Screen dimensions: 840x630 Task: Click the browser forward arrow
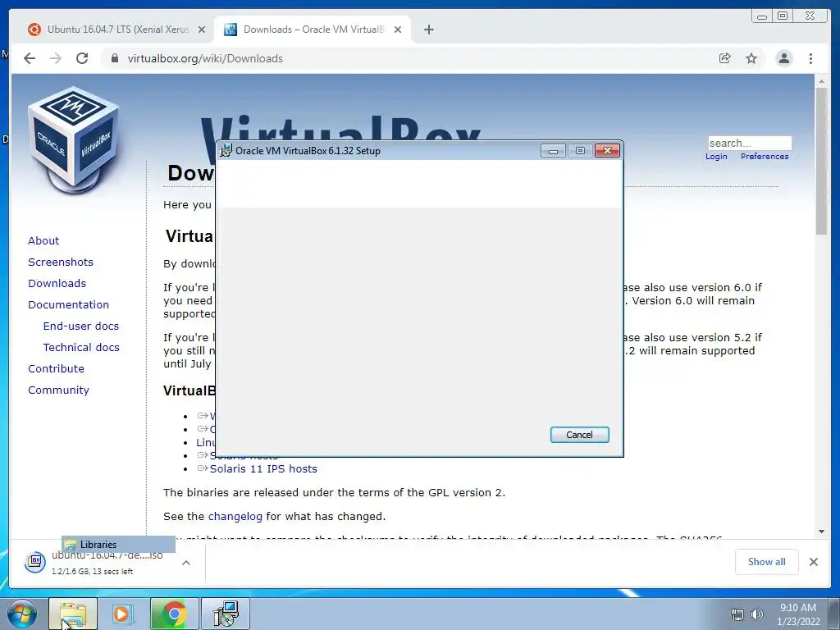[x=56, y=58]
